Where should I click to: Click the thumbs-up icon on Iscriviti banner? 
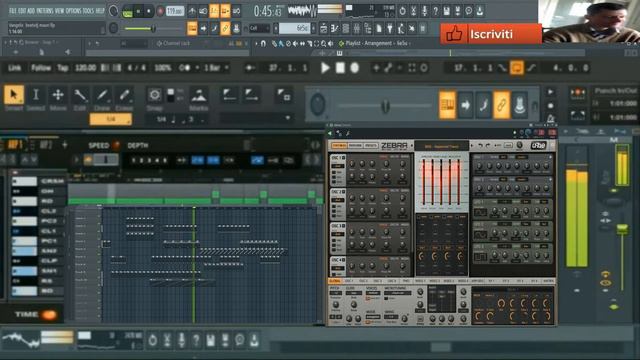(454, 34)
